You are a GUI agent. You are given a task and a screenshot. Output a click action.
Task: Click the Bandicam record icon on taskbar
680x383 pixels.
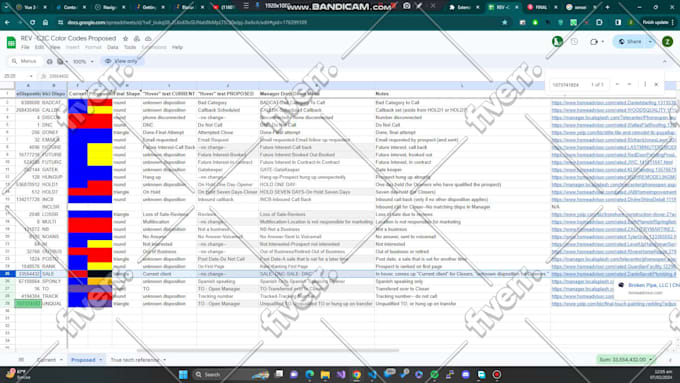(x=497, y=374)
